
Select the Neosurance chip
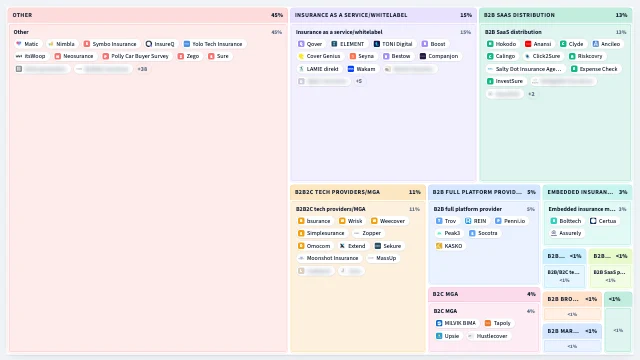tap(74, 56)
